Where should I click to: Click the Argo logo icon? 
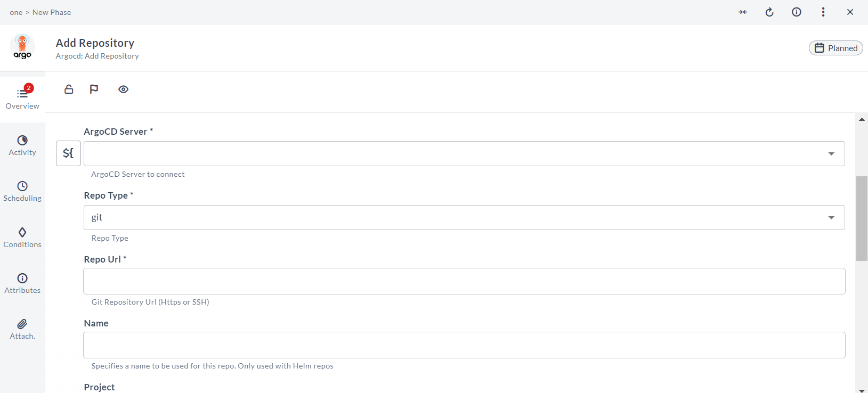pyautogui.click(x=22, y=47)
